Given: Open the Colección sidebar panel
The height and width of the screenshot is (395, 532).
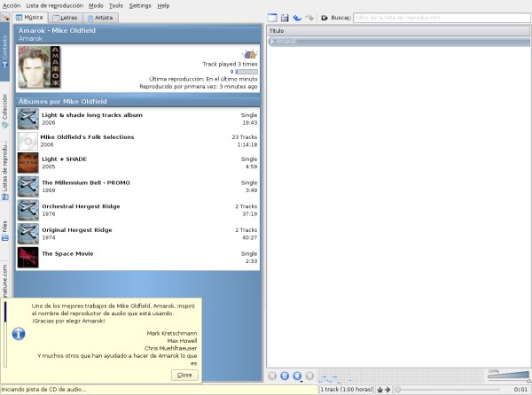Looking at the screenshot, I should point(4,111).
